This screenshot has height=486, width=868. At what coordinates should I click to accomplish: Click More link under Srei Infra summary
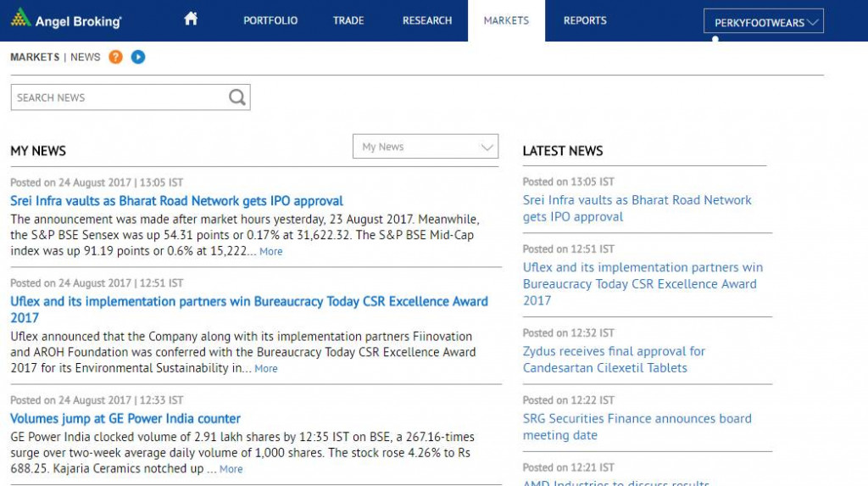point(271,252)
